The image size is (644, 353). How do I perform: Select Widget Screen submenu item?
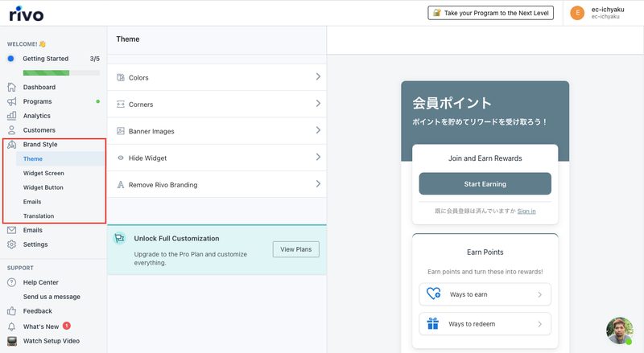tap(43, 173)
